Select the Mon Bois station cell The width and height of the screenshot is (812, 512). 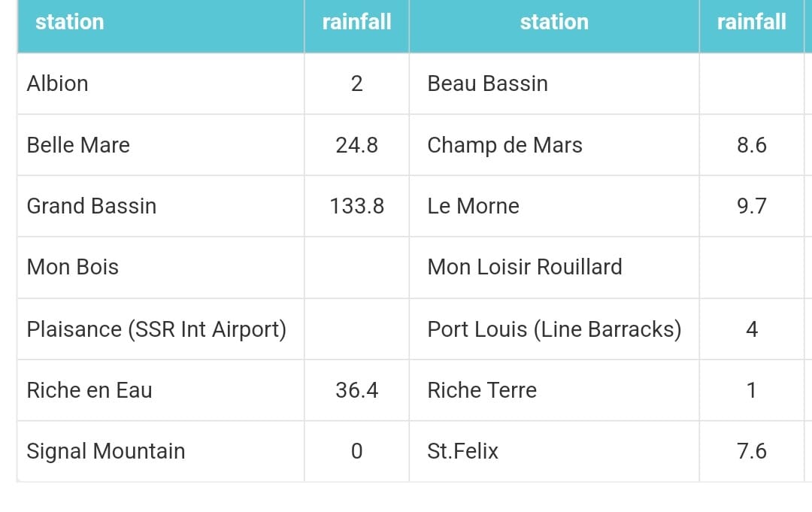click(73, 267)
